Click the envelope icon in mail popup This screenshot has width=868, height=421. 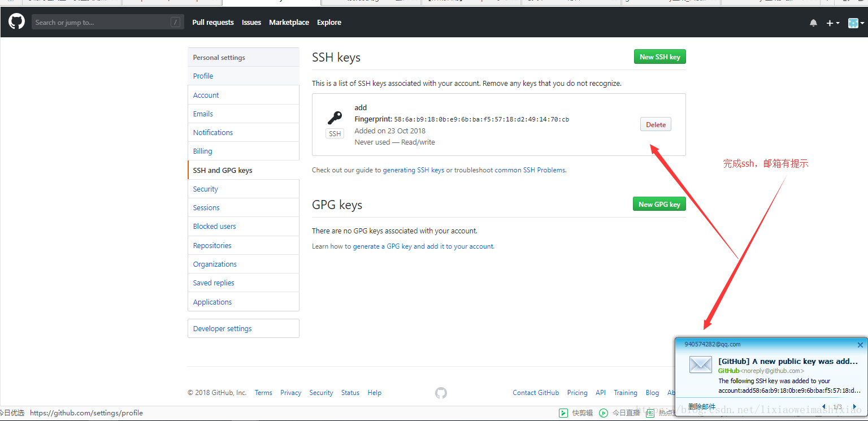pyautogui.click(x=701, y=364)
